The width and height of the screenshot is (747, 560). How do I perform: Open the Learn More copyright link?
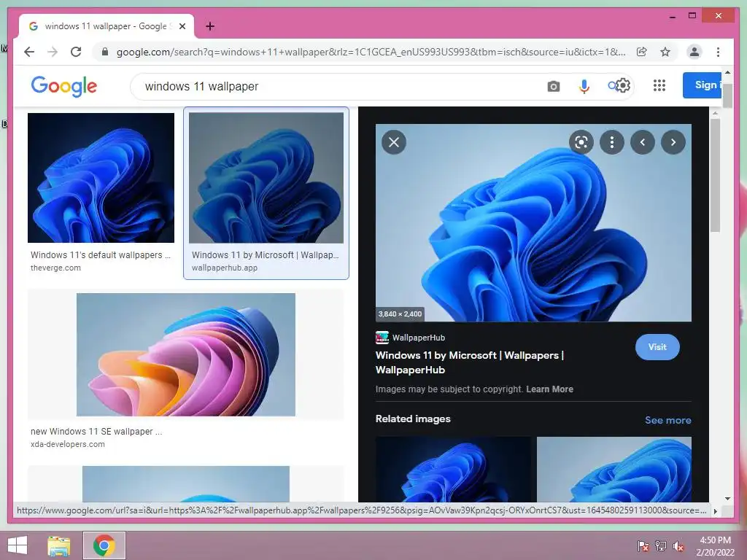click(x=549, y=389)
